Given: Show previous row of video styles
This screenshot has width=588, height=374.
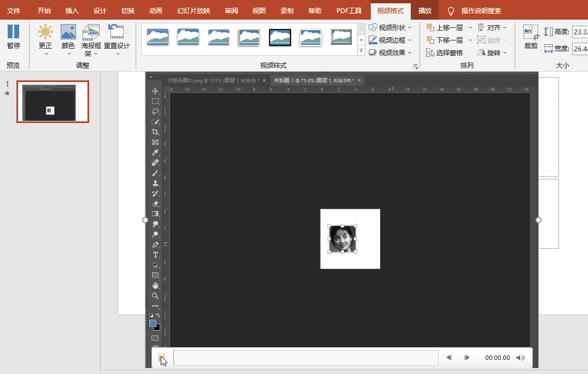Looking at the screenshot, I should 361,29.
